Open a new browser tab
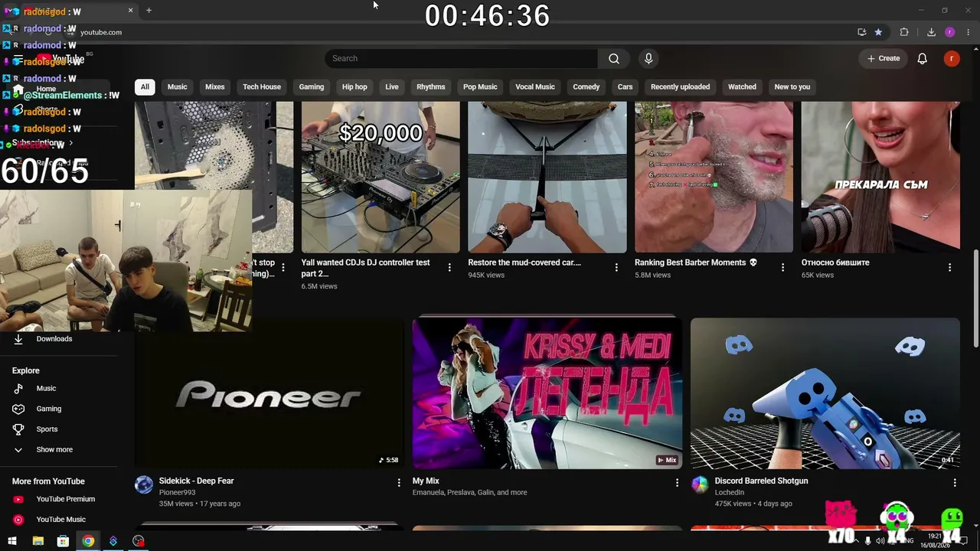 point(149,11)
